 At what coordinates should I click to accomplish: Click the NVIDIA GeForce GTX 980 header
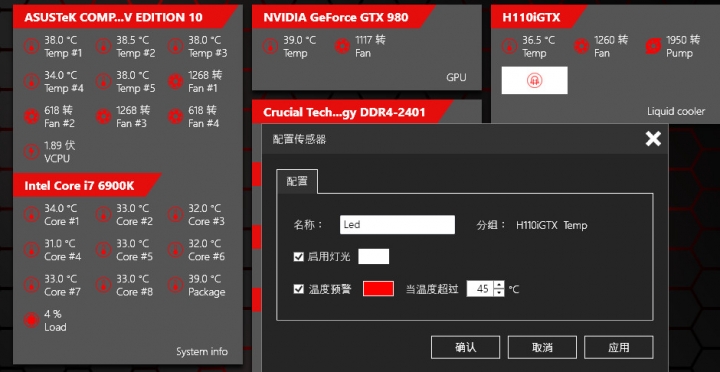point(343,17)
